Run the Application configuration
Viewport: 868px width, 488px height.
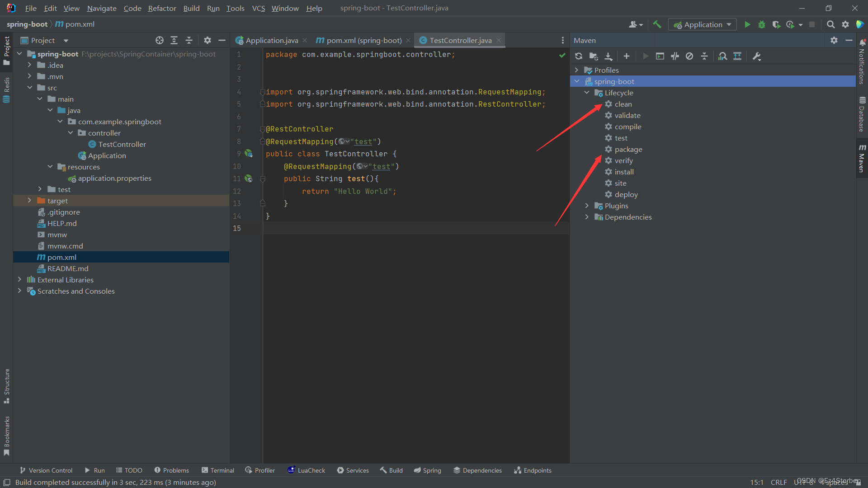747,24
